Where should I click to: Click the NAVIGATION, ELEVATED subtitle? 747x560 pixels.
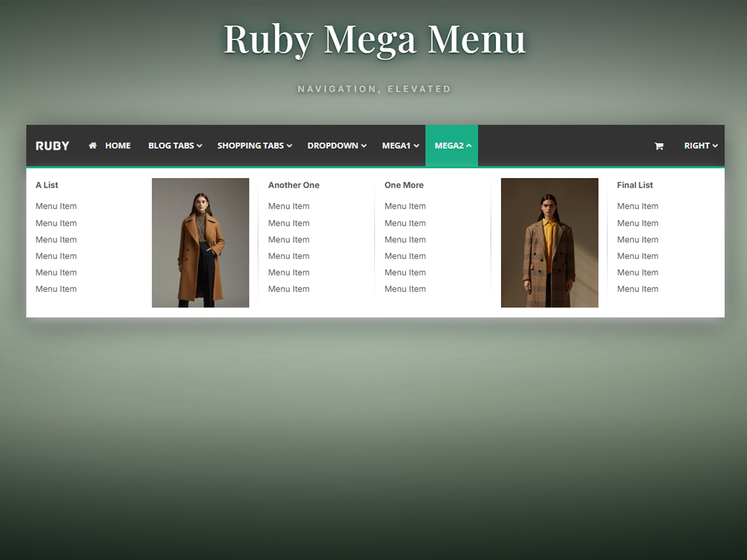coord(374,89)
